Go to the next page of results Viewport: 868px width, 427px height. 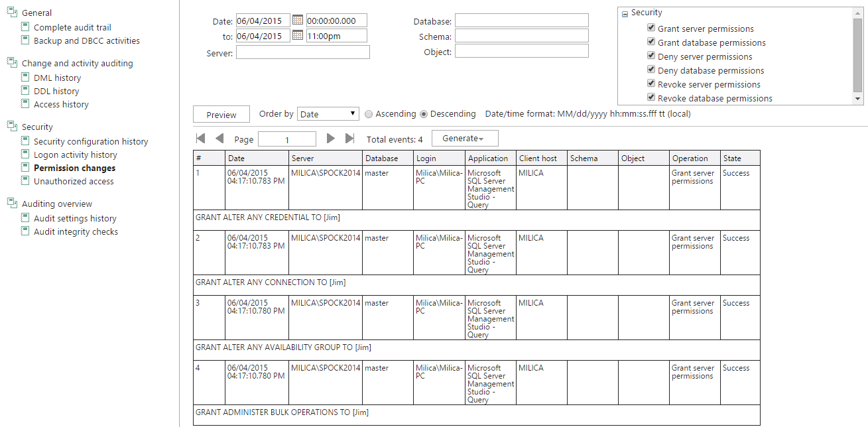pos(331,139)
